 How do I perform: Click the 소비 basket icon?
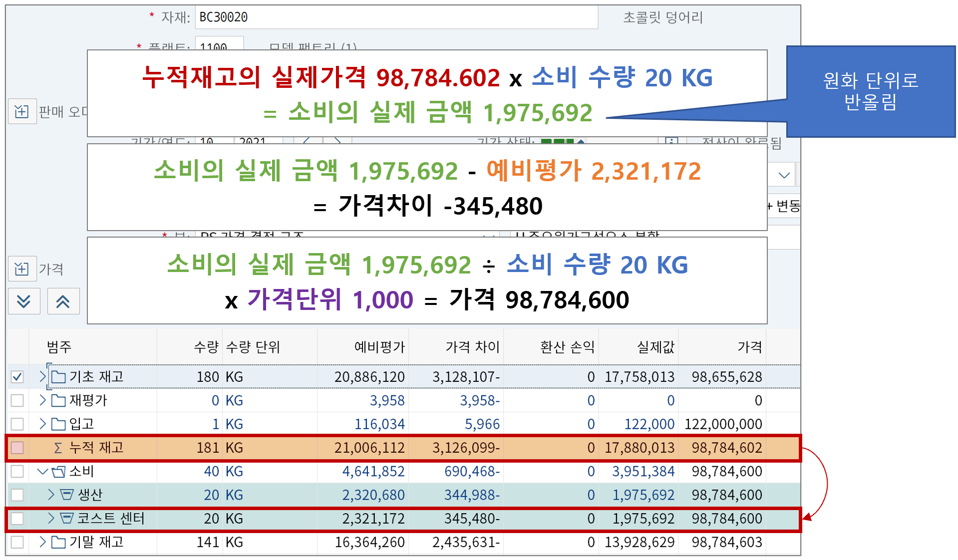pos(58,471)
